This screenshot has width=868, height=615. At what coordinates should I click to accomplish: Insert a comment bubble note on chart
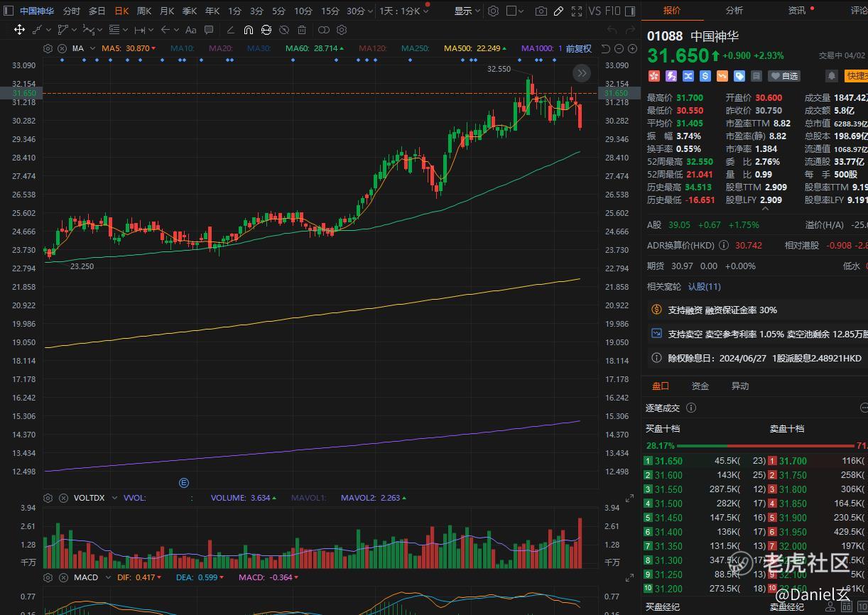click(x=209, y=30)
